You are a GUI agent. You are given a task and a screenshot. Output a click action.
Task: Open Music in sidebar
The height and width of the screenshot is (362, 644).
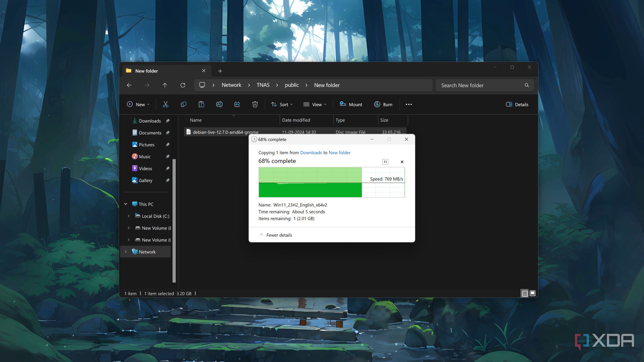click(144, 157)
